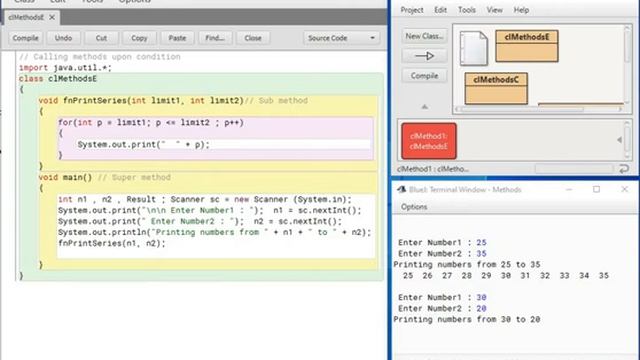Click the Paste button
Viewport: 640px width, 360px height.
177,38
